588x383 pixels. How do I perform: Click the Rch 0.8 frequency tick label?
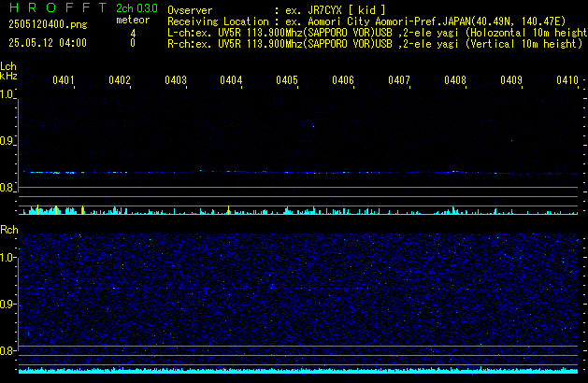point(7,350)
